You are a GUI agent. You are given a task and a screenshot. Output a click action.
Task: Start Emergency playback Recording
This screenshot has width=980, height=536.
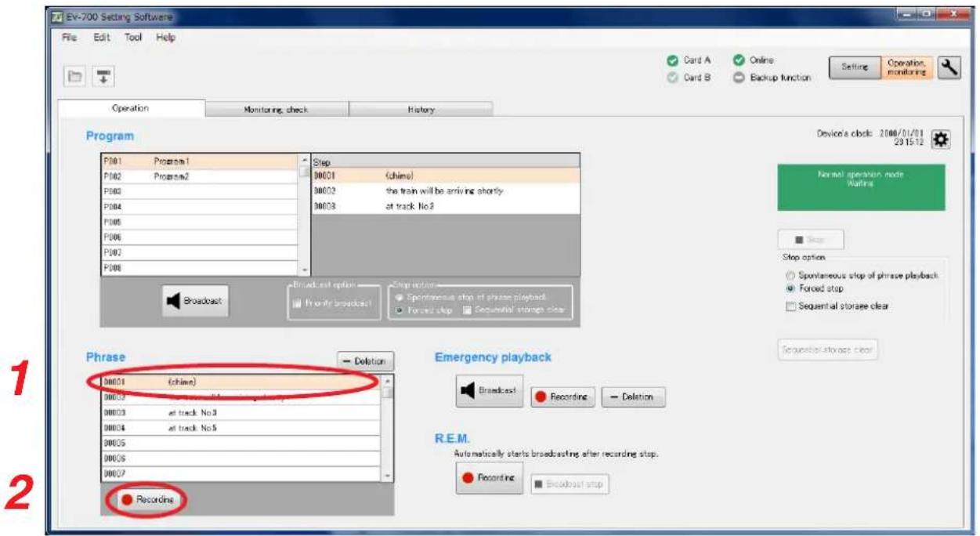563,397
